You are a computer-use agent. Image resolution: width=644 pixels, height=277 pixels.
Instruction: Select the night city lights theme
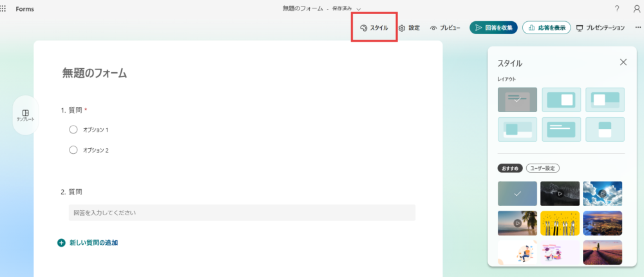[x=603, y=223]
